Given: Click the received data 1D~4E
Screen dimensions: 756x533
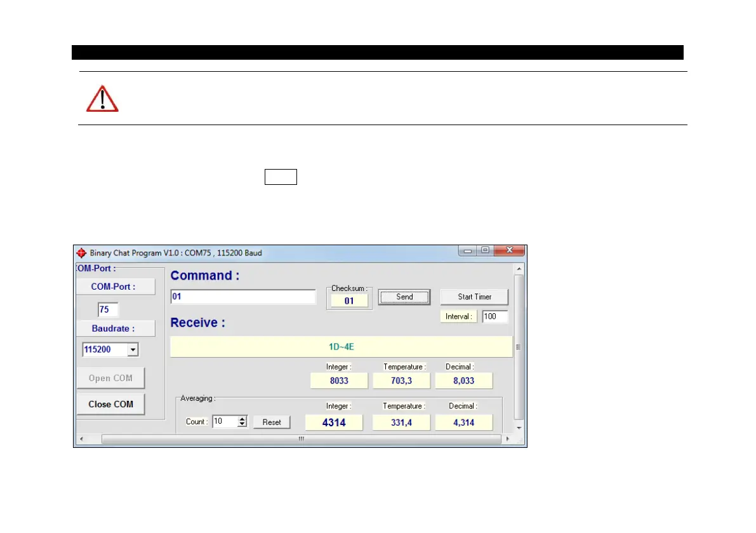Looking at the screenshot, I should (342, 347).
